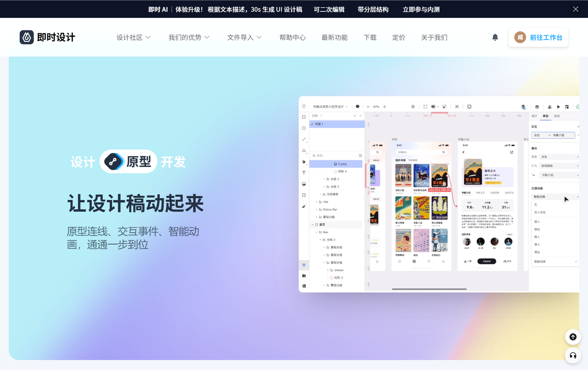Image resolution: width=588 pixels, height=370 pixels.
Task: Switch to the 开发 tab in hero
Action: tap(173, 162)
